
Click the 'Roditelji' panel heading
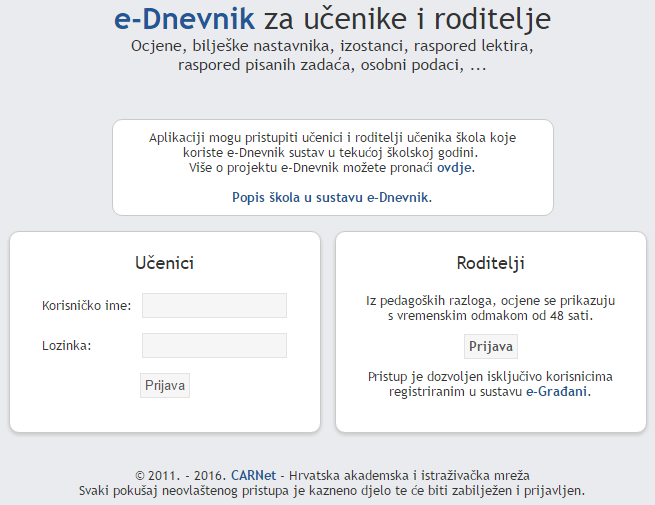click(490, 263)
